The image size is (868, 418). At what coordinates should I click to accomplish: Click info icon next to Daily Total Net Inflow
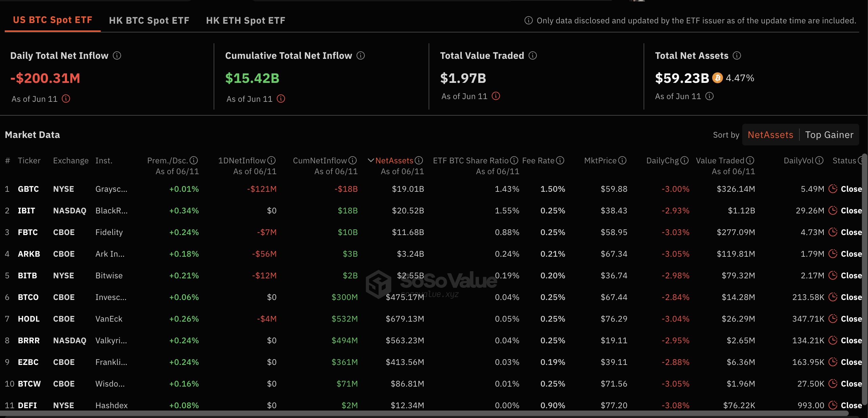point(117,55)
